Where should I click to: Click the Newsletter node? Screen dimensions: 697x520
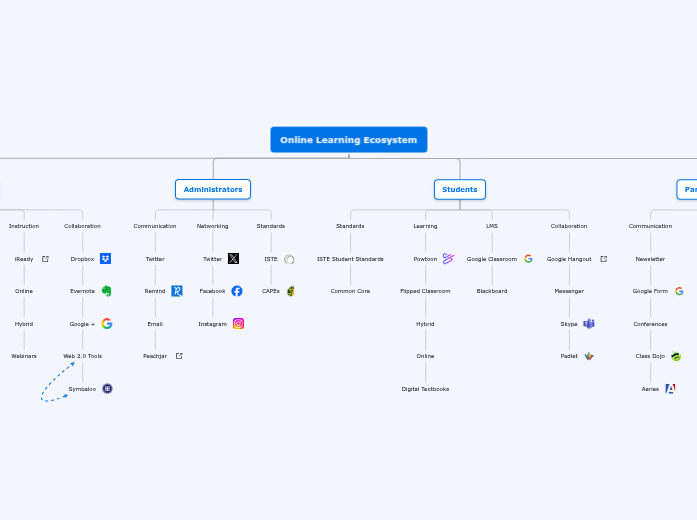click(650, 259)
